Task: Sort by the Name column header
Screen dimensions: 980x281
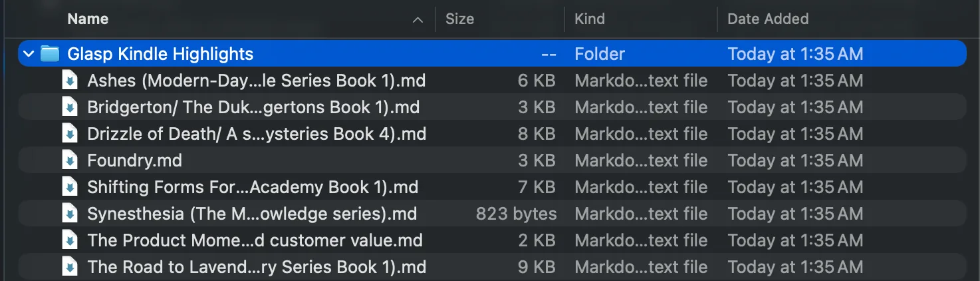Action: (88, 19)
